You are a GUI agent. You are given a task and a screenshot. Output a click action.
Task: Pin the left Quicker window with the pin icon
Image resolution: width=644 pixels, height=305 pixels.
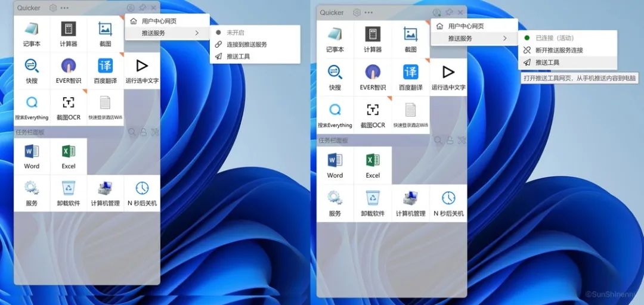(x=143, y=7)
